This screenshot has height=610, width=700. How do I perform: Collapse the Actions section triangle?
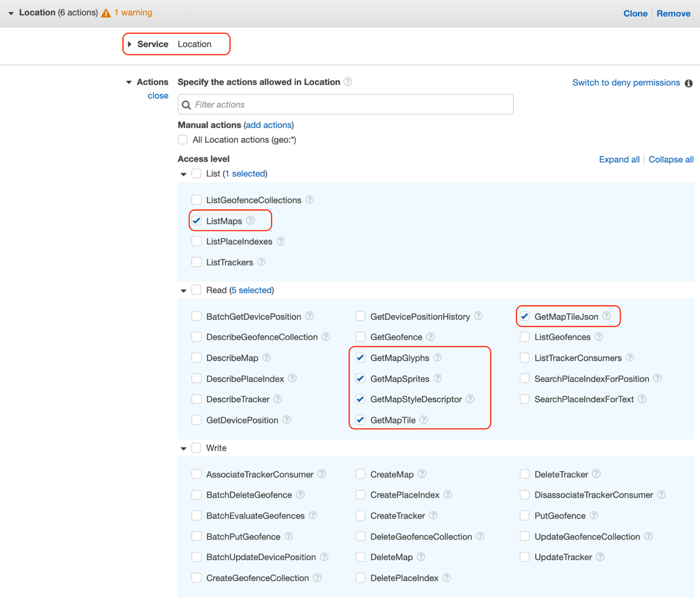click(129, 82)
